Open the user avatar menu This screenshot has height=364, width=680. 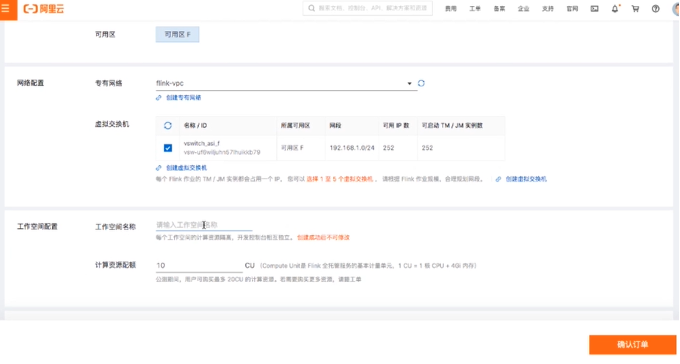pyautogui.click(x=676, y=9)
